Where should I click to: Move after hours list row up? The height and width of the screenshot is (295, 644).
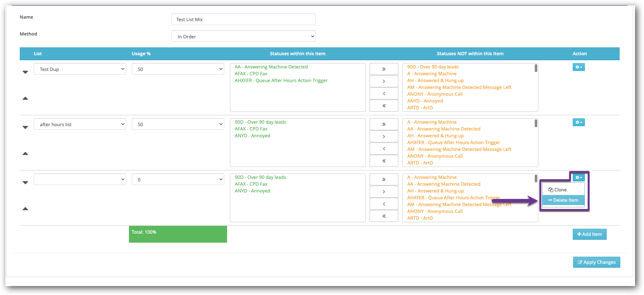tap(25, 153)
